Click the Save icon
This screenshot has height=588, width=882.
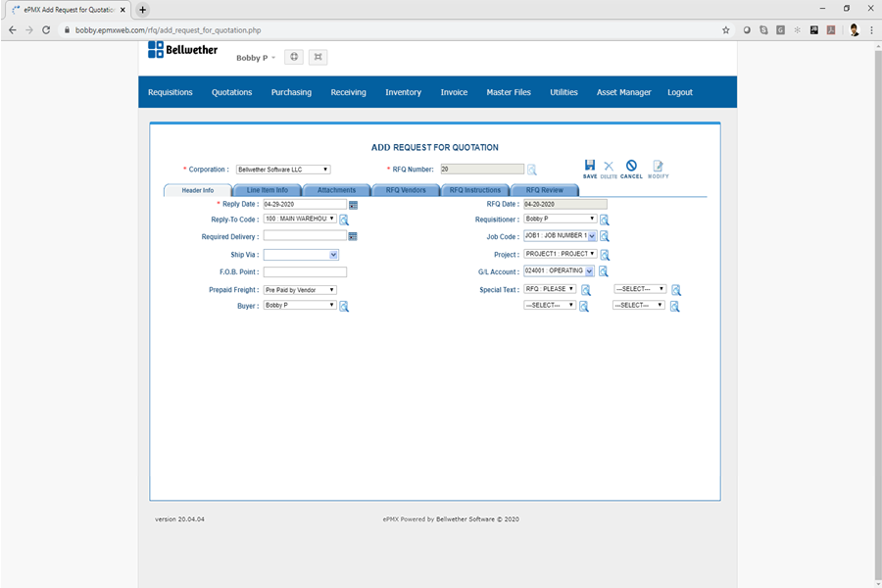[589, 168]
